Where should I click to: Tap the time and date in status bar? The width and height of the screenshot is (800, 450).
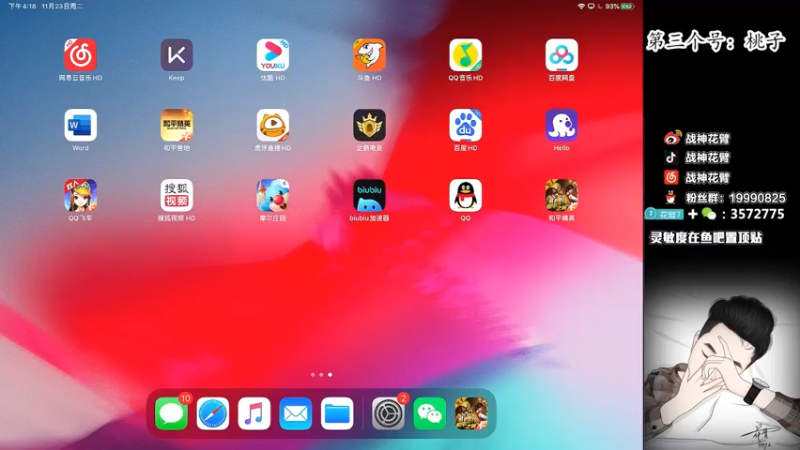click(x=45, y=6)
